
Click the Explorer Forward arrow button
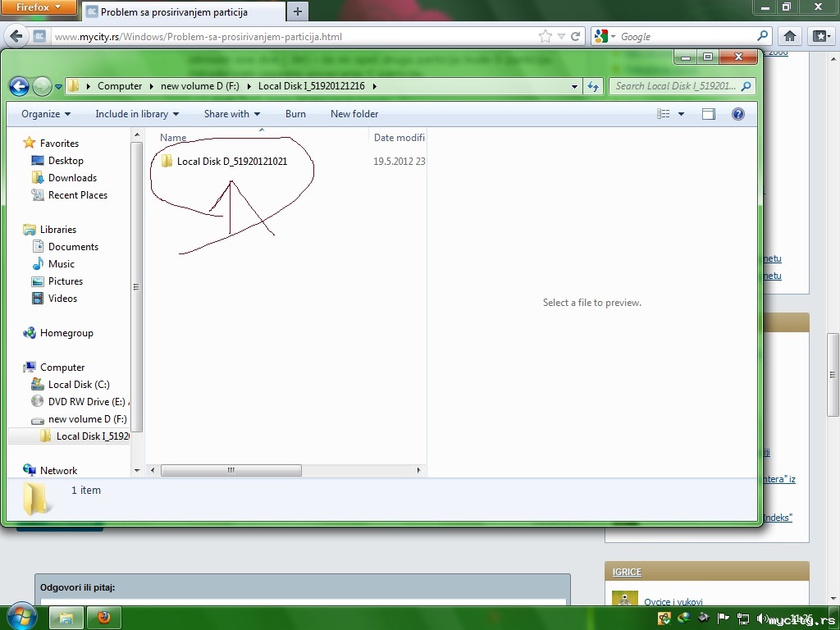(42, 86)
